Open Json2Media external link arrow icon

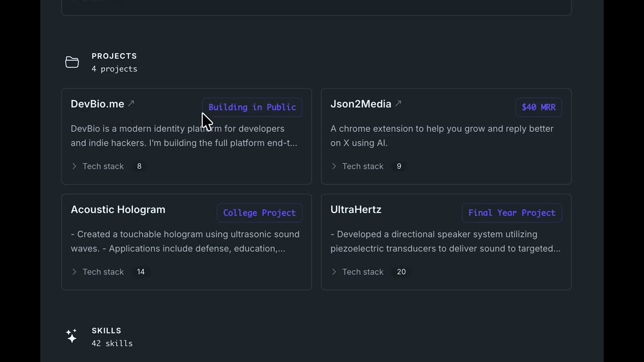(398, 104)
